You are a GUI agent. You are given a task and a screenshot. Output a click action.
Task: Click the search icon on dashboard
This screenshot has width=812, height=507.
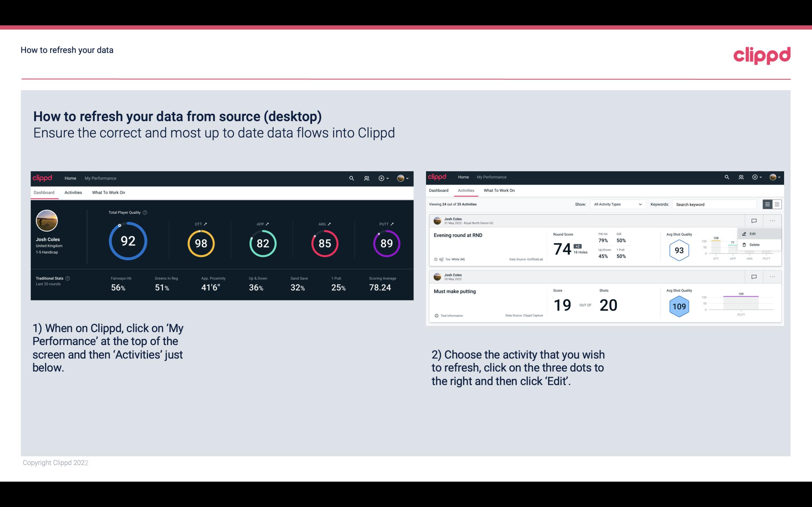pos(351,177)
